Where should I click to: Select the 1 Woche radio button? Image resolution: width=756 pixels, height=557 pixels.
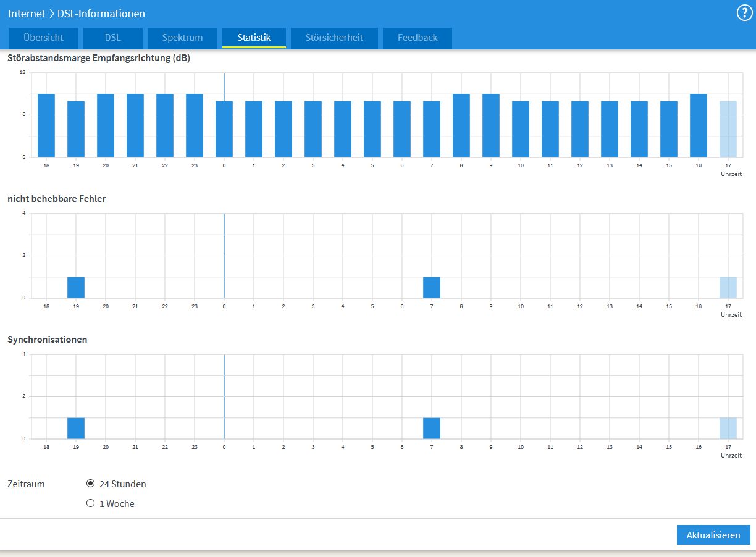click(90, 503)
